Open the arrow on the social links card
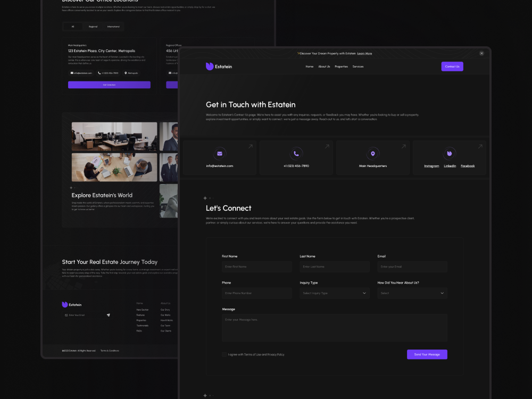532x399 pixels. pyautogui.click(x=480, y=147)
